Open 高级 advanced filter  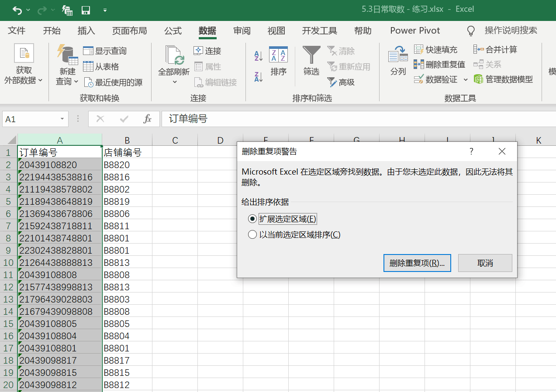(x=341, y=83)
